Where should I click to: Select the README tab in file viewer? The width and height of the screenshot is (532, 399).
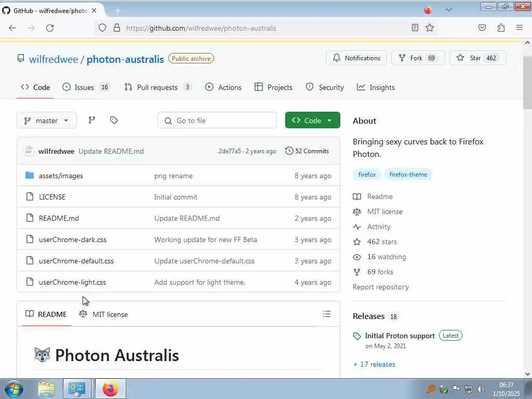pyautogui.click(x=46, y=314)
